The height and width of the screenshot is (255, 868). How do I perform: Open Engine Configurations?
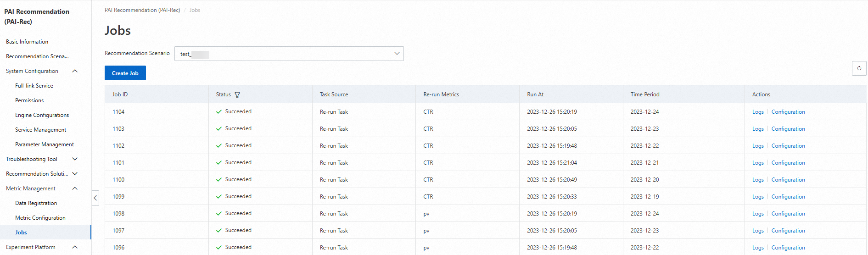(x=42, y=115)
